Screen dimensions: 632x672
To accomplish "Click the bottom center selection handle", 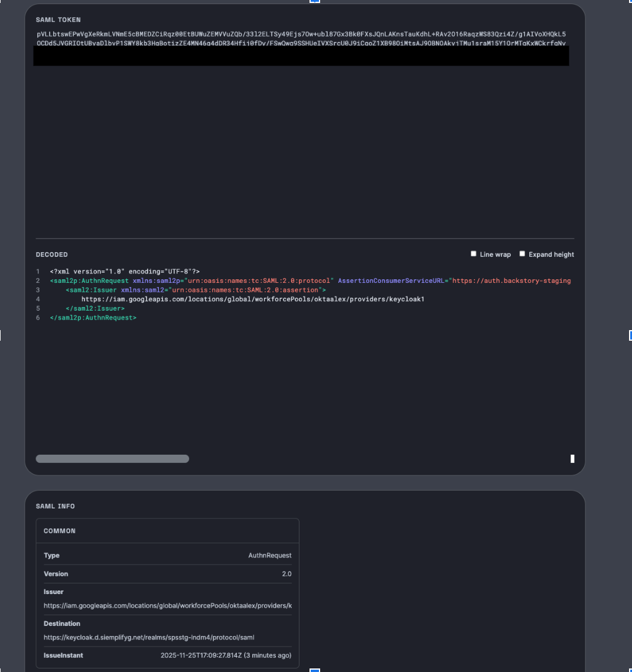I will click(x=315, y=670).
